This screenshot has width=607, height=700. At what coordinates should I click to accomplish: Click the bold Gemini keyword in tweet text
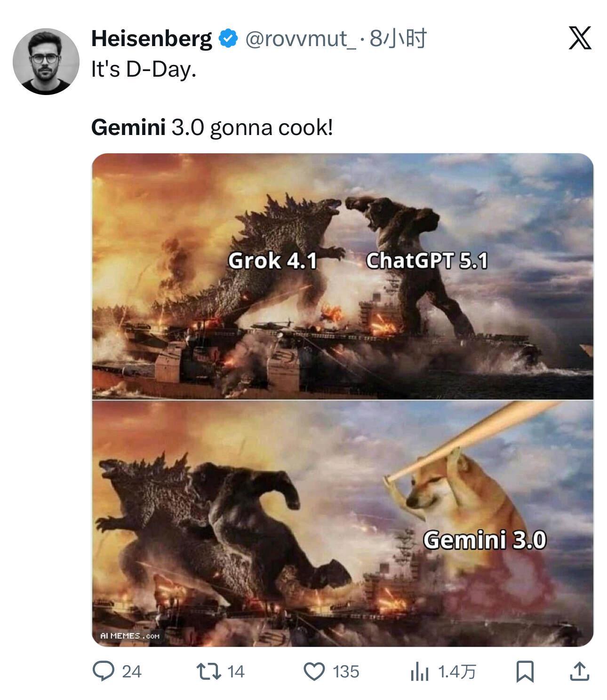click(x=128, y=127)
